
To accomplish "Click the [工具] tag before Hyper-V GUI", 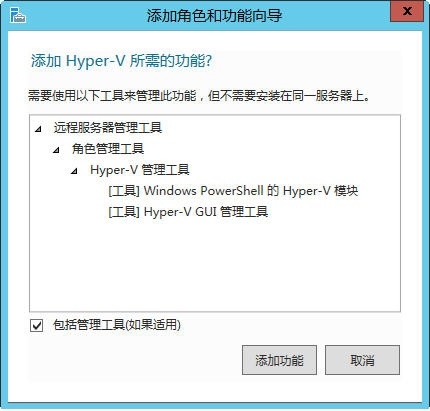I will point(124,212).
